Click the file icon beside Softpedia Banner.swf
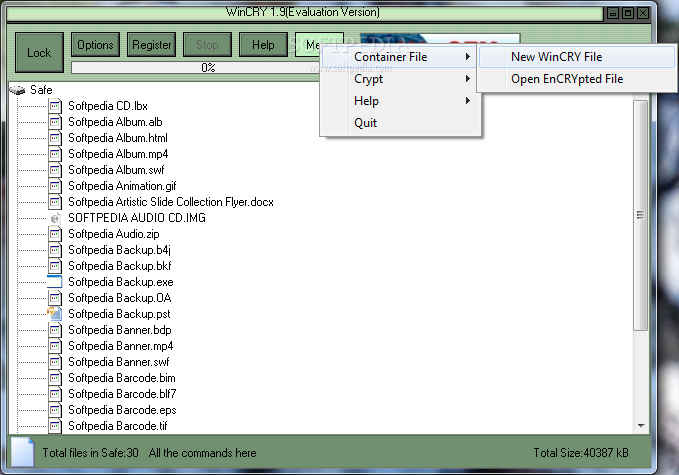The width and height of the screenshot is (679, 475). (55, 362)
